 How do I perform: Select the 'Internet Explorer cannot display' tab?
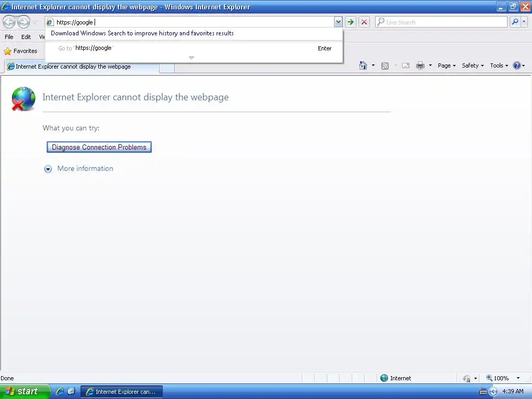click(82, 66)
